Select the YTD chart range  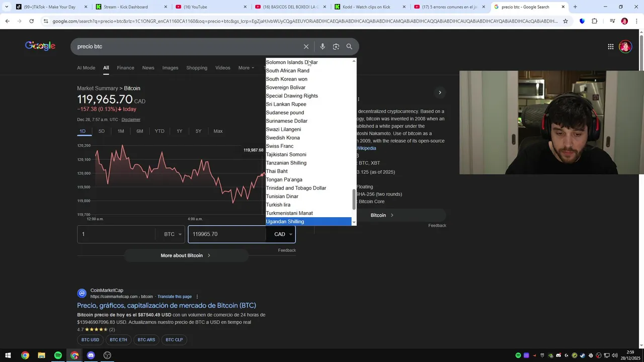click(159, 131)
